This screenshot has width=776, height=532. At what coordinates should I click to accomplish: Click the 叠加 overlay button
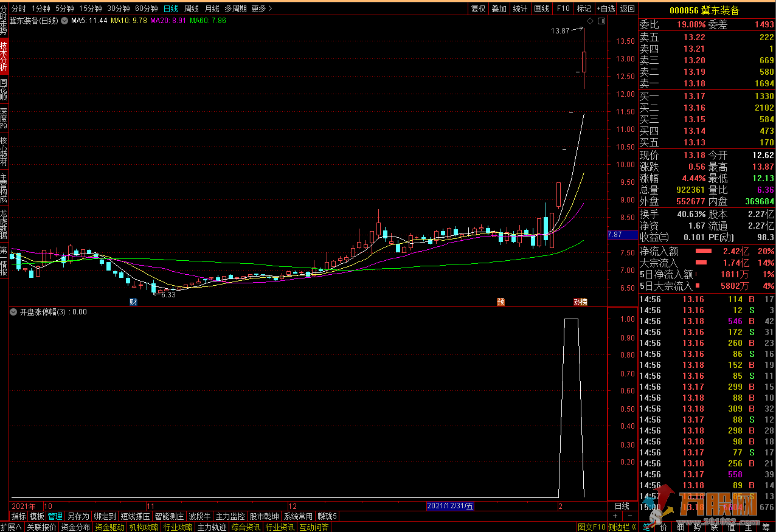click(499, 9)
